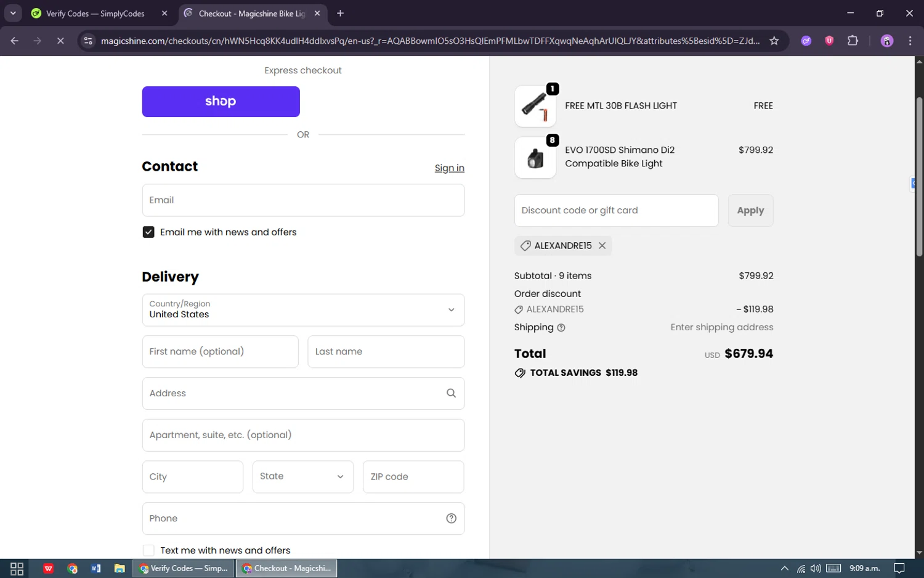Click the Phone input field
Screen dimensions: 924x578
[x=303, y=519]
